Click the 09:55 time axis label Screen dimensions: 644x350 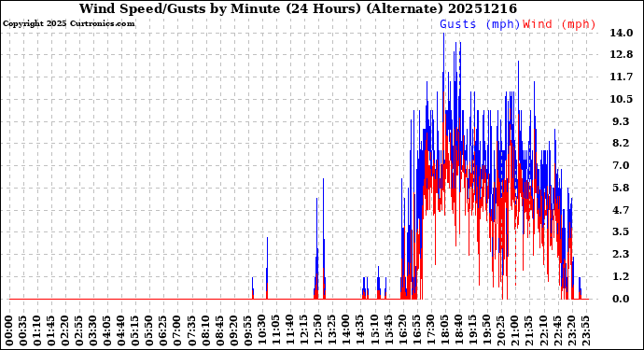point(247,331)
